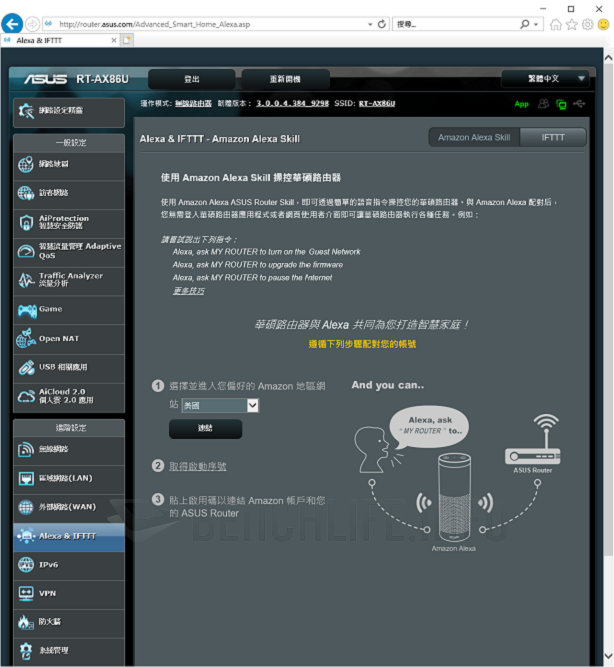Image resolution: width=614 pixels, height=667 pixels.
Task: Click the vertical scrollbar up arrow
Action: [x=608, y=58]
